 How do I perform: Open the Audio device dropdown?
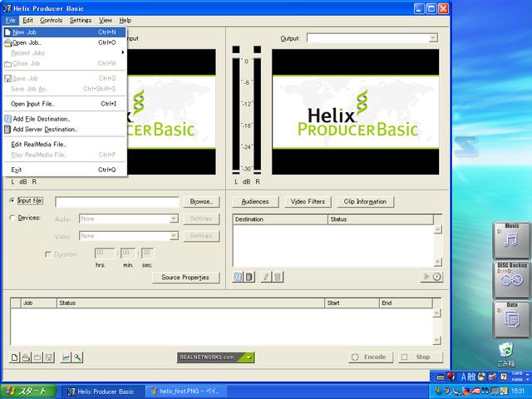[x=174, y=219]
